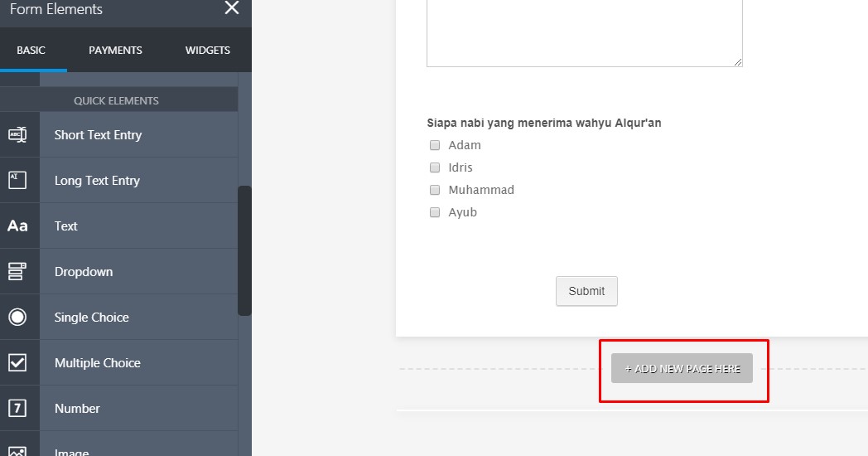Click the Submit button
Screen dimensions: 868x456
[586, 291]
